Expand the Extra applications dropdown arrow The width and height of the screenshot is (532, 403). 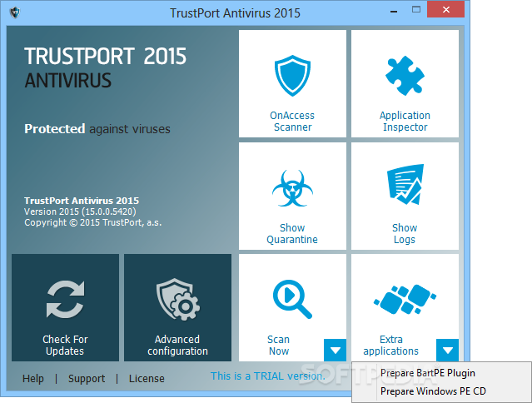pyautogui.click(x=448, y=350)
